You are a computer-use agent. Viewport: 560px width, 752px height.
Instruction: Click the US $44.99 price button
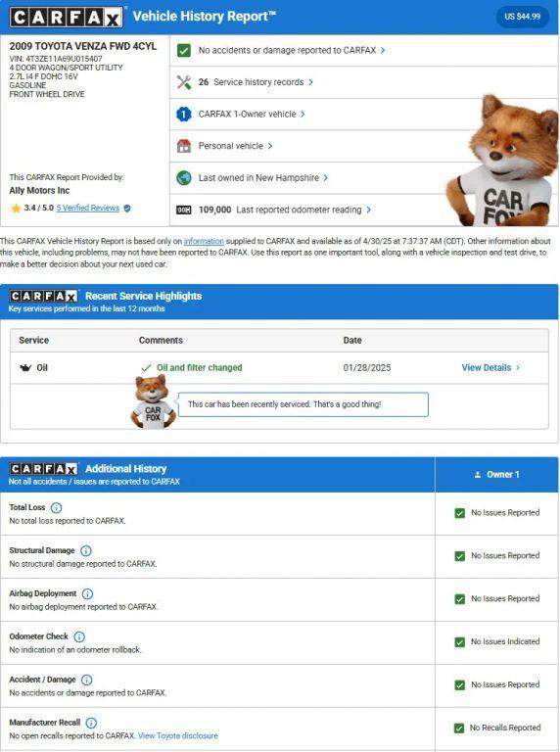click(x=522, y=17)
